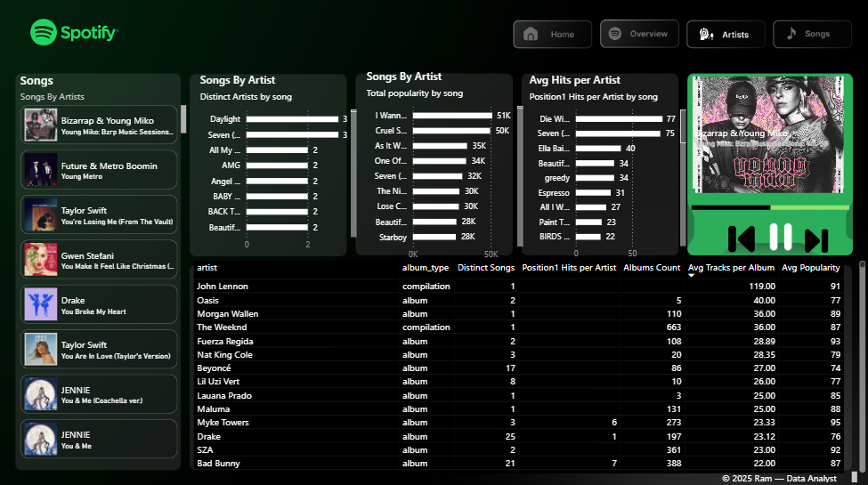Select Drake You Broke My Heart tile
Screen dimensions: 868x485
pos(99,303)
